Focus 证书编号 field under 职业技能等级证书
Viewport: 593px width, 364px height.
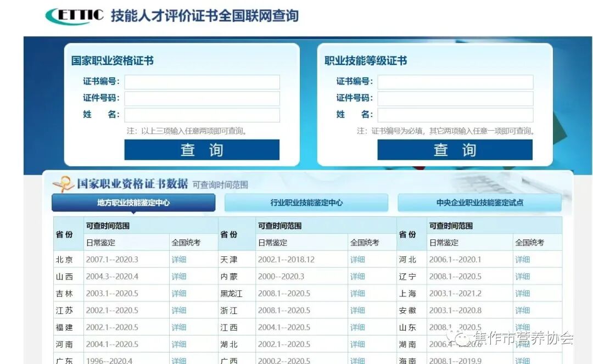point(455,82)
